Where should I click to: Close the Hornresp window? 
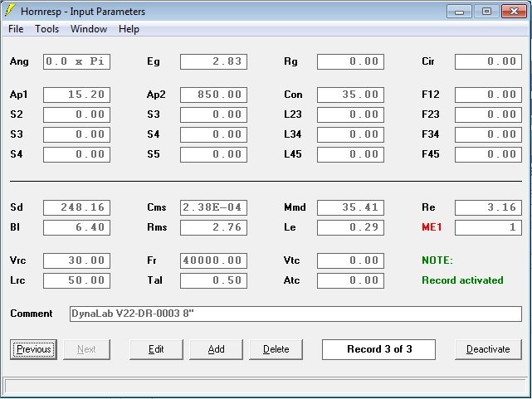coord(514,12)
